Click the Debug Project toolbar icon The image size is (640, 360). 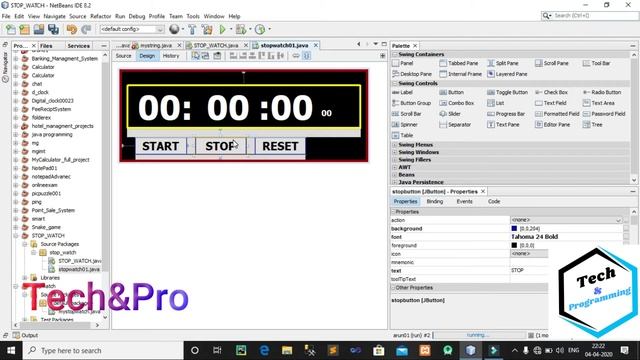241,29
